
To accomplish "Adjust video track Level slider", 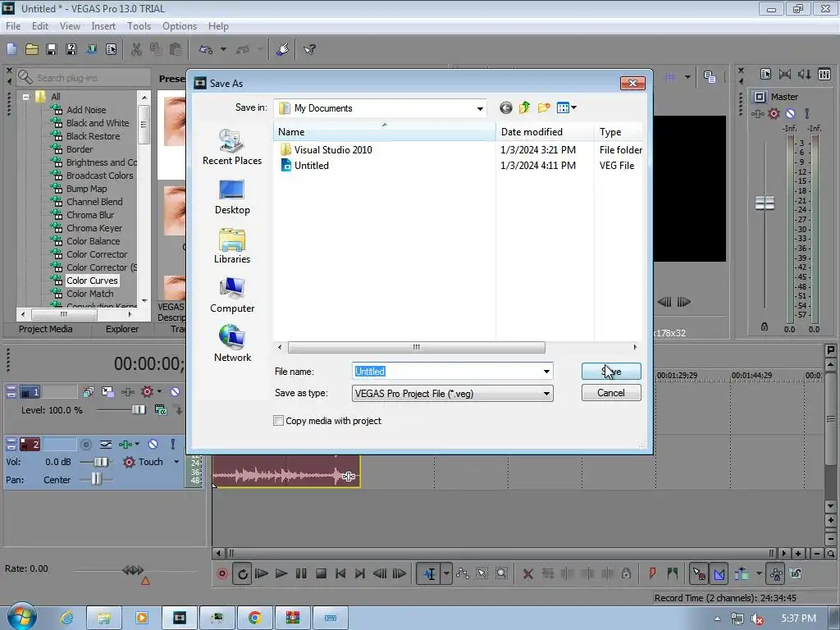I will tap(138, 410).
